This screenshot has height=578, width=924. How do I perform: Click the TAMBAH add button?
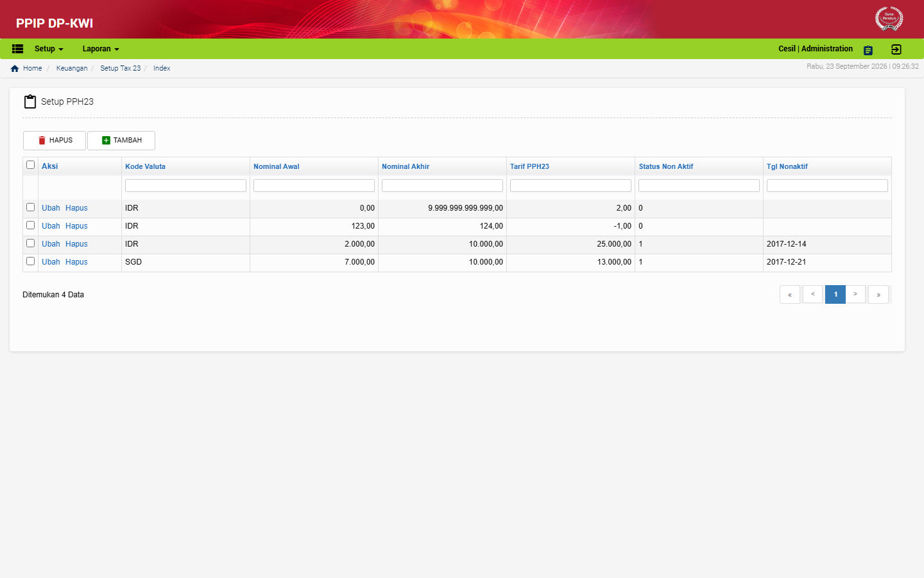coord(121,141)
